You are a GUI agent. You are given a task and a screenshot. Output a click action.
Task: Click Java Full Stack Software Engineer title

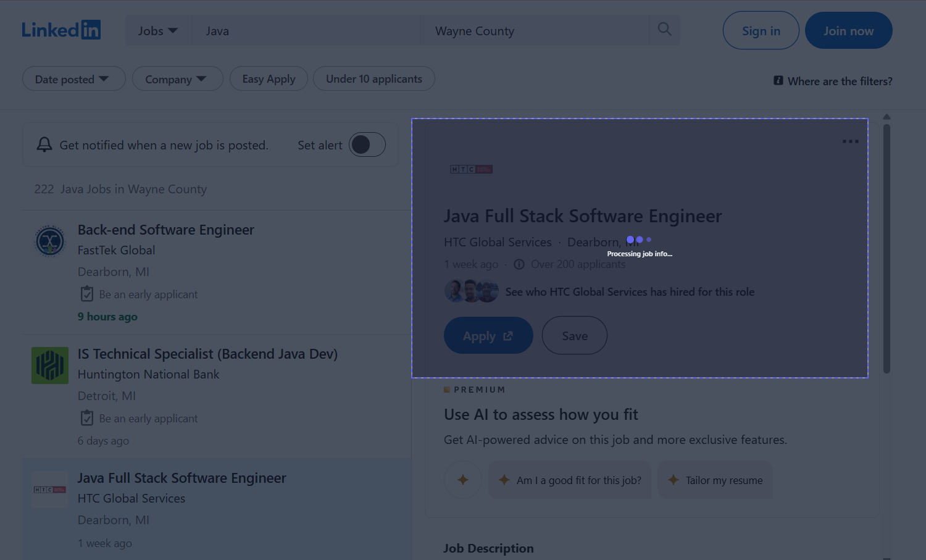tap(583, 216)
